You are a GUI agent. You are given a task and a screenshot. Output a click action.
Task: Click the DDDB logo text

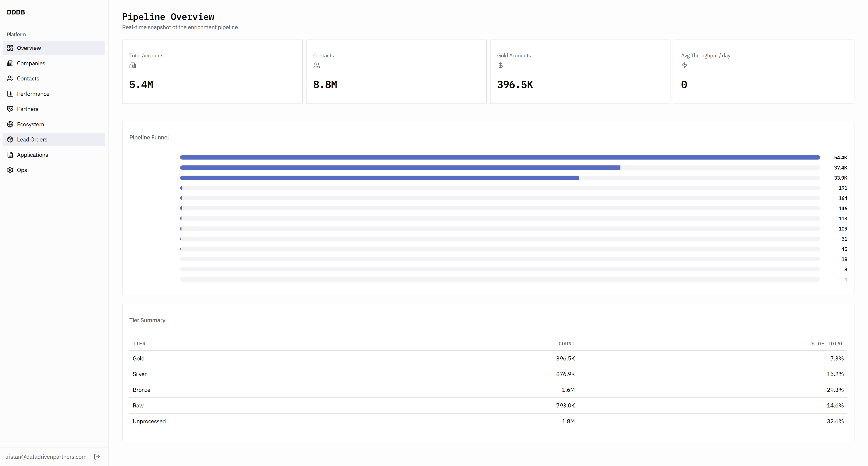pos(16,12)
